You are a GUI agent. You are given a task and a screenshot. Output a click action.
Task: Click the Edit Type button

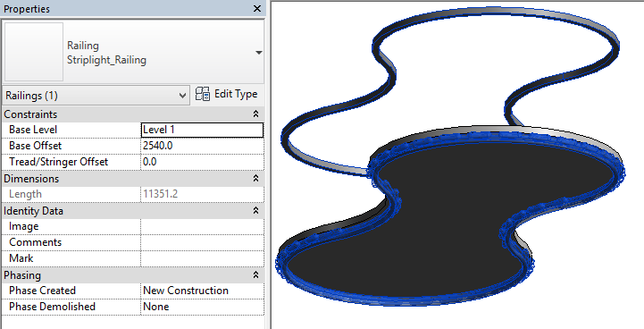point(226,94)
